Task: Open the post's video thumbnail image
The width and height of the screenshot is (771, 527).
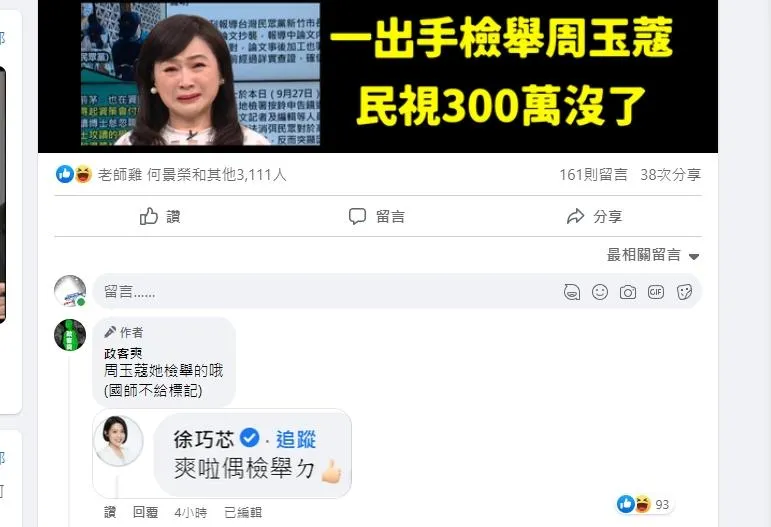Action: [378, 76]
